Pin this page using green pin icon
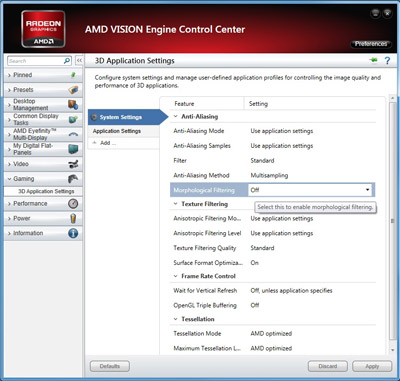Image resolution: width=400 pixels, height=381 pixels. (x=373, y=60)
